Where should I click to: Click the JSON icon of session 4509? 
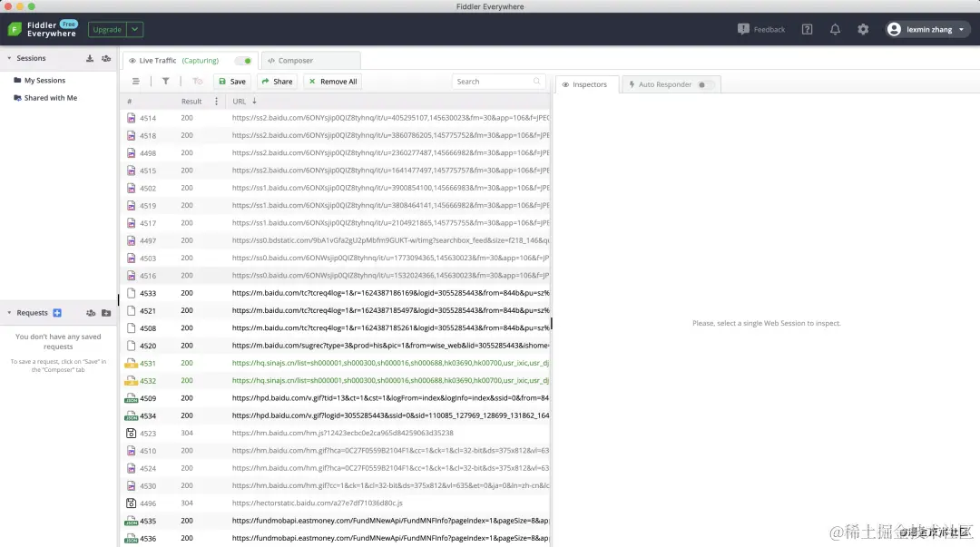pos(131,398)
